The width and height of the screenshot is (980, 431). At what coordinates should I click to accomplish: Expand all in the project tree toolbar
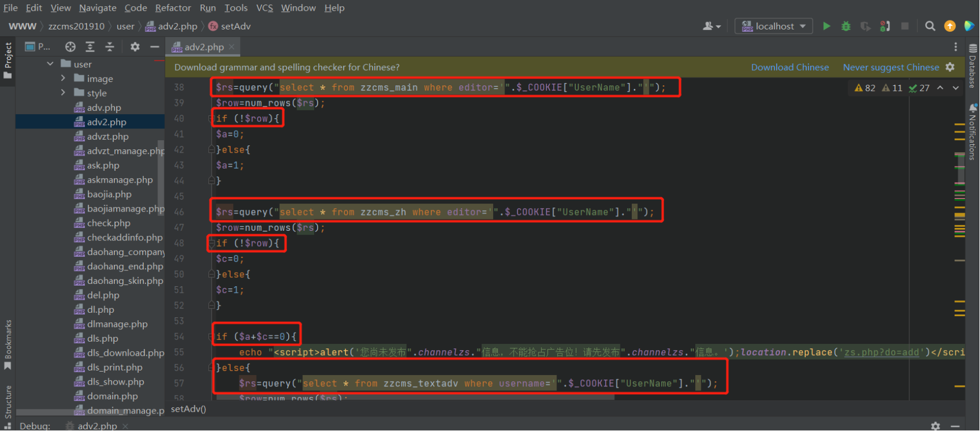coord(90,47)
